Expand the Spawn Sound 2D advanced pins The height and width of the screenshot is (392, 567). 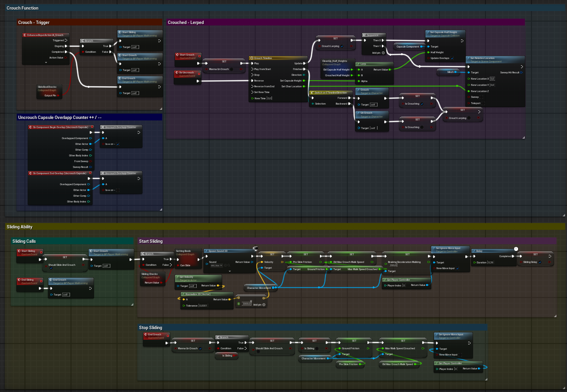point(230,271)
